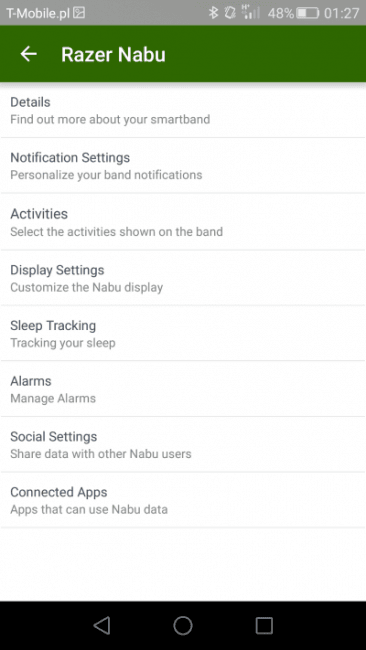Screen dimensions: 366x650
Task: Tap the Razer Nabu header title
Action: (x=113, y=54)
